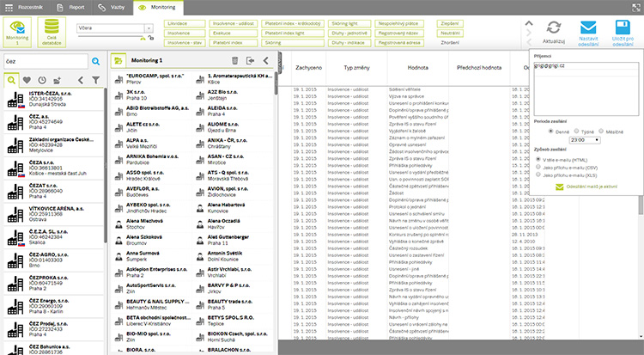Choose Jako přílohu e-mailu (CSV) radio option

pos(538,167)
